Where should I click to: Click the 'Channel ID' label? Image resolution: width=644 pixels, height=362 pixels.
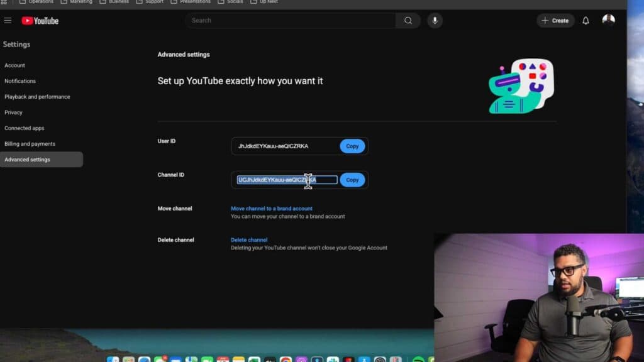tap(171, 175)
